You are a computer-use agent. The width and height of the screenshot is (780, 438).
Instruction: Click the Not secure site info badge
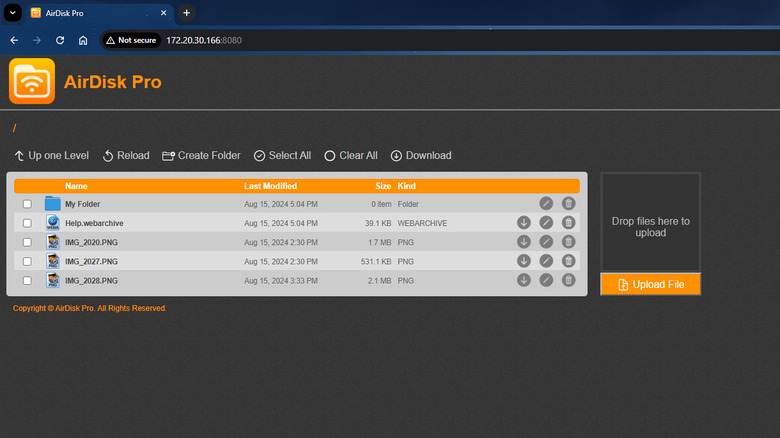[131, 40]
